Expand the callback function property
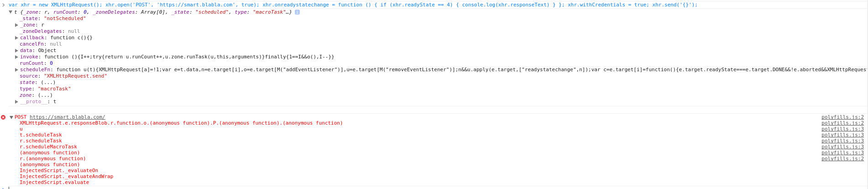 click(17, 38)
